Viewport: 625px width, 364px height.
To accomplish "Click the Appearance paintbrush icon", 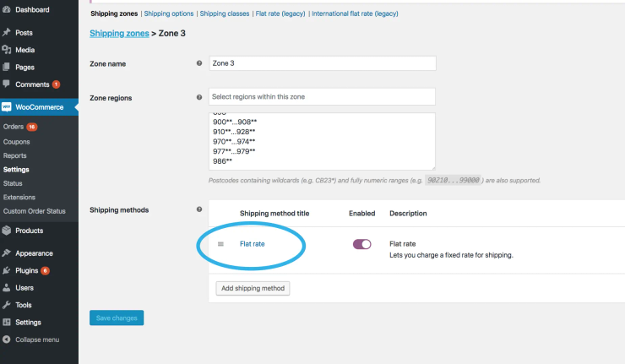I will point(7,253).
